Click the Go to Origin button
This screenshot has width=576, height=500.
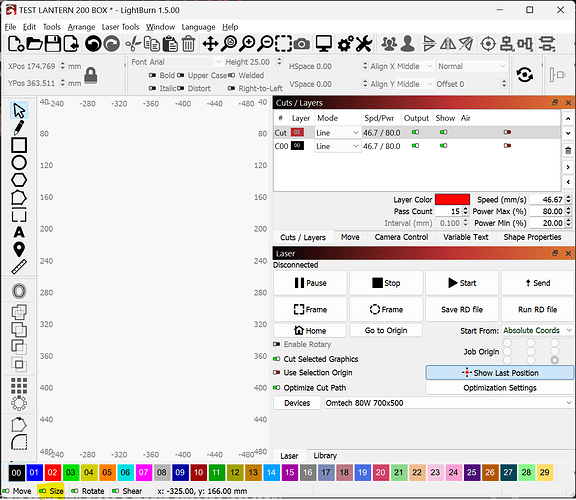click(x=386, y=330)
